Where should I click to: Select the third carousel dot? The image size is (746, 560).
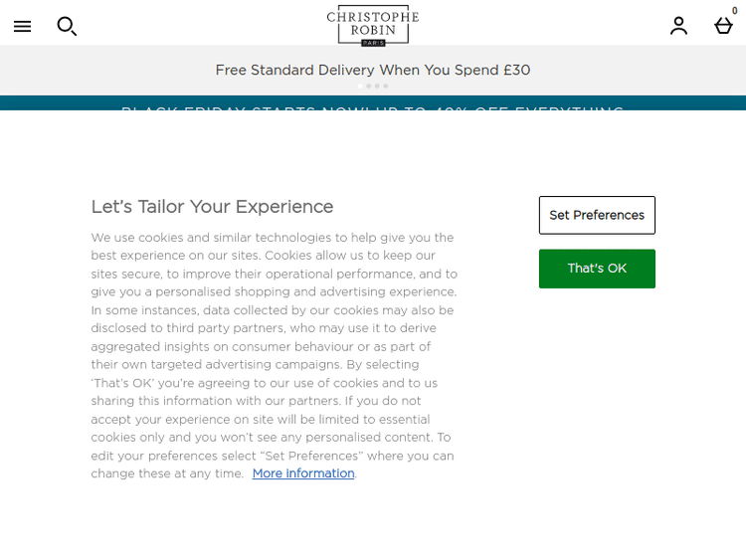point(377,87)
